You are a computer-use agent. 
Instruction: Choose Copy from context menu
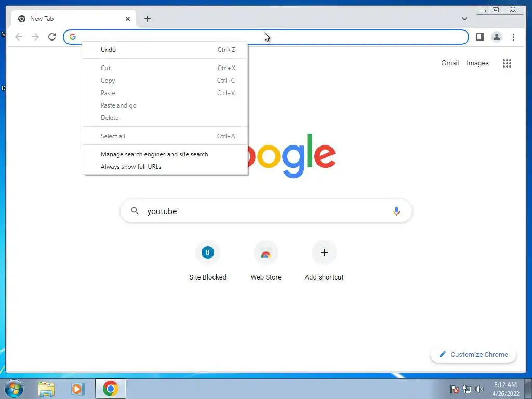[165, 81]
